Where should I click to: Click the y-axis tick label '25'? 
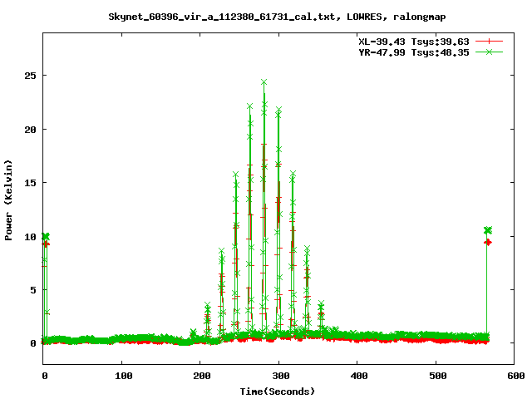[x=30, y=76]
